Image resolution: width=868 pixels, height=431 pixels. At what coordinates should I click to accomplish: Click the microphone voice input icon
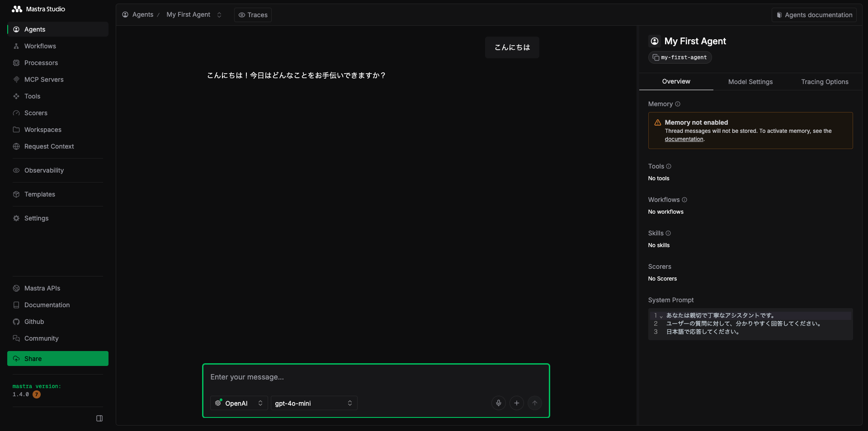(x=498, y=403)
